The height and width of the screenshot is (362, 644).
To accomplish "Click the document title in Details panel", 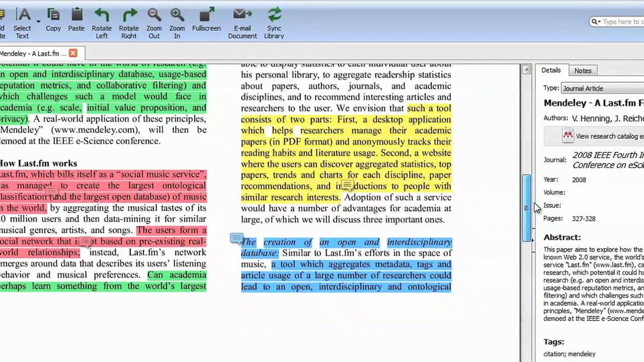I will [594, 103].
